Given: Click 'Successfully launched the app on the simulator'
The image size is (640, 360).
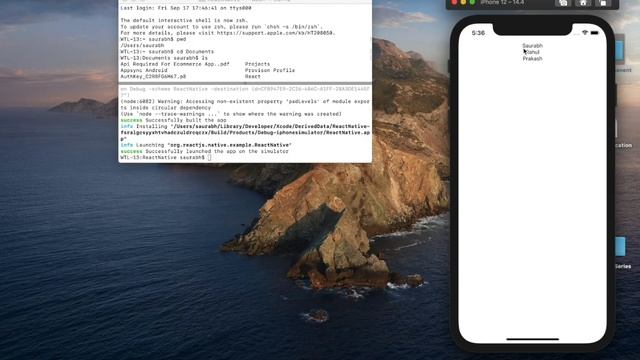Looking at the screenshot, I should 217,151.
